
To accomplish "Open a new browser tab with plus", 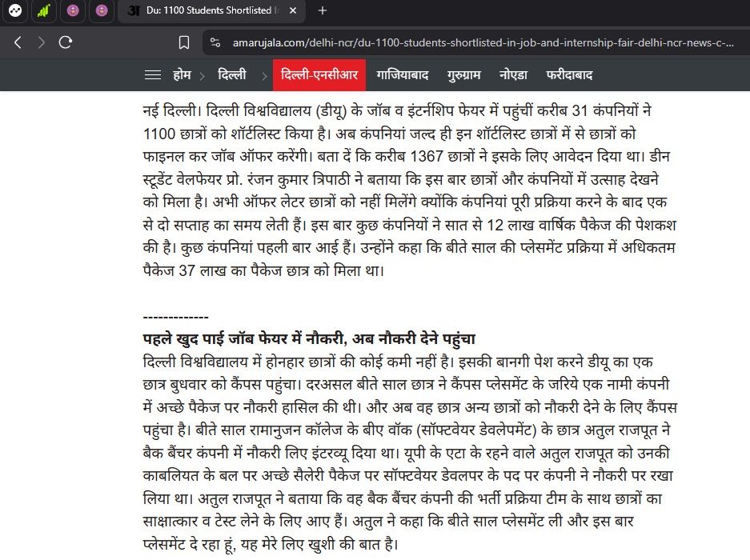I will tap(323, 11).
